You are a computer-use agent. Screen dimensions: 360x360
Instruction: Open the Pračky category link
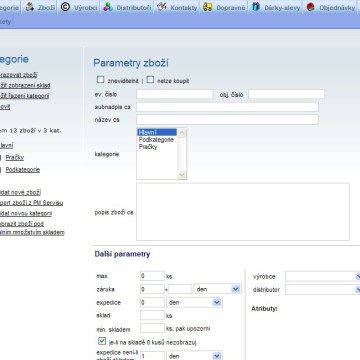tap(15, 157)
